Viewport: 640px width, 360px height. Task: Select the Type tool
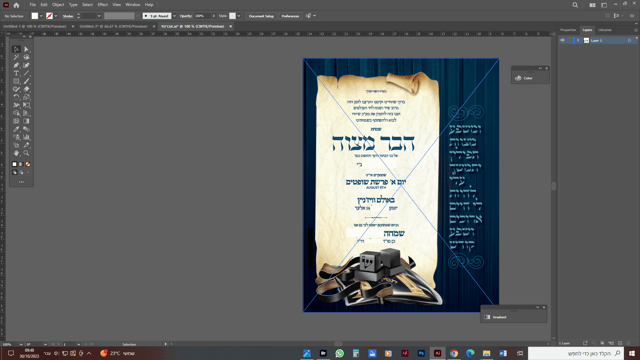tap(16, 73)
